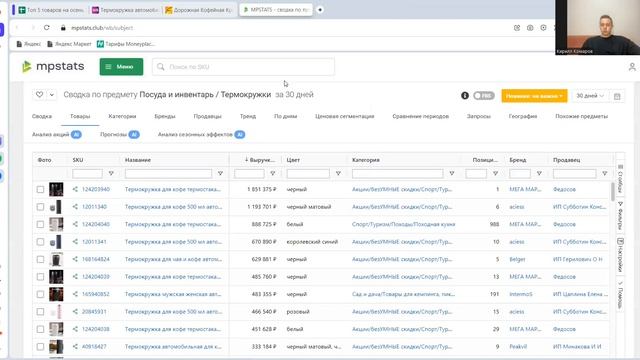Image resolution: width=640 pixels, height=360 pixels.
Task: Open the 30 дней period dropdown
Action: [x=589, y=96]
